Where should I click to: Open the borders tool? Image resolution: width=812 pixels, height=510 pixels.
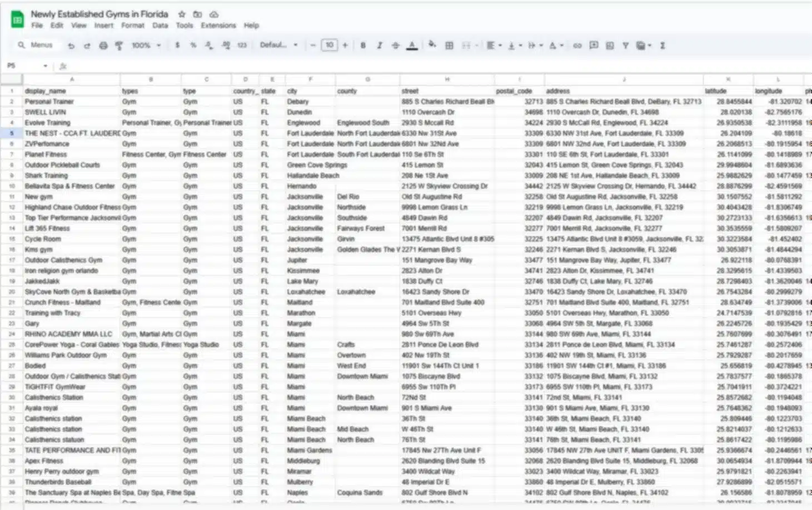point(449,46)
